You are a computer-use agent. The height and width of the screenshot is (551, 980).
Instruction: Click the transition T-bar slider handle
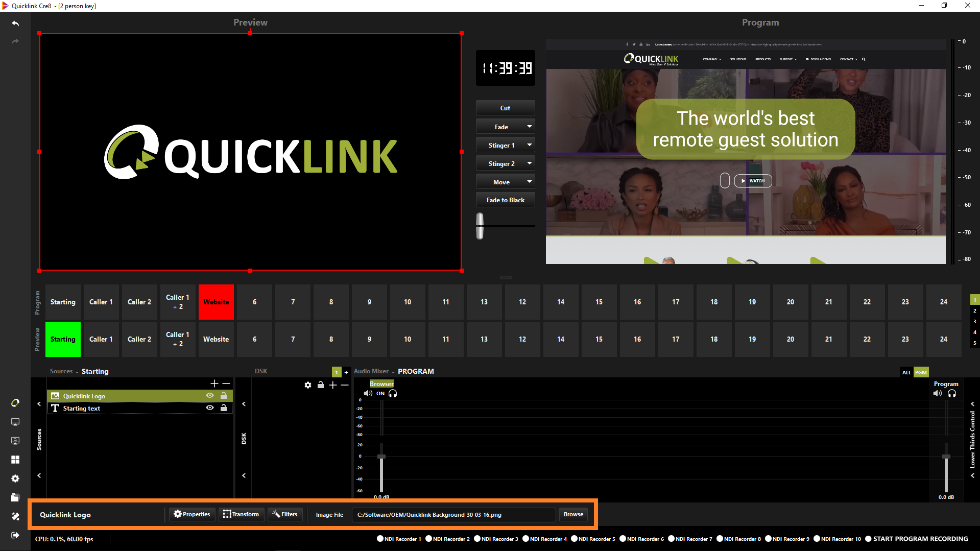pyautogui.click(x=480, y=226)
